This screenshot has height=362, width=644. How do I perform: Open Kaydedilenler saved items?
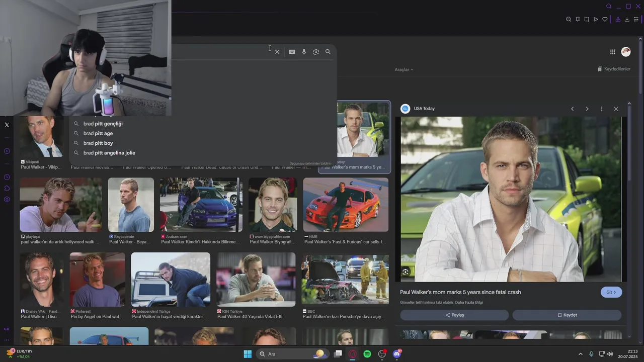point(614,69)
